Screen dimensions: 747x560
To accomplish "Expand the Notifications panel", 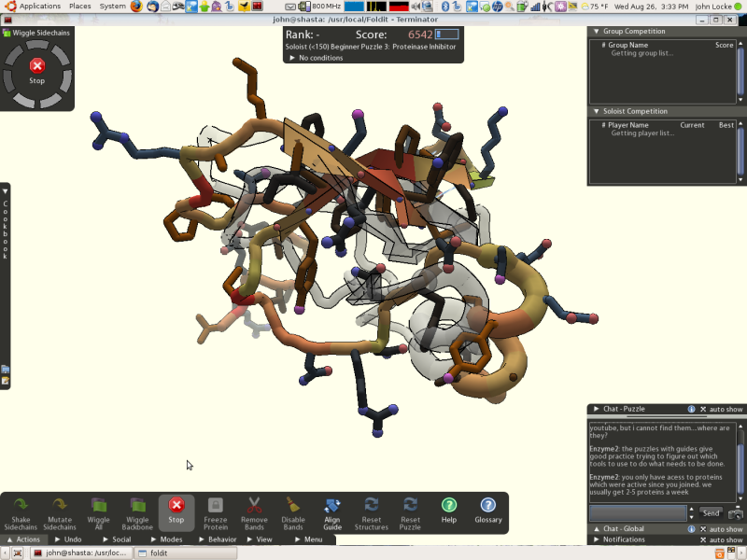I will click(x=596, y=539).
